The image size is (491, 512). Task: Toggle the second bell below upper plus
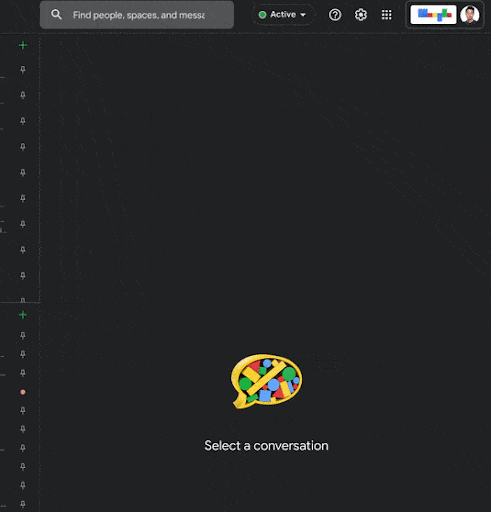[x=23, y=95]
